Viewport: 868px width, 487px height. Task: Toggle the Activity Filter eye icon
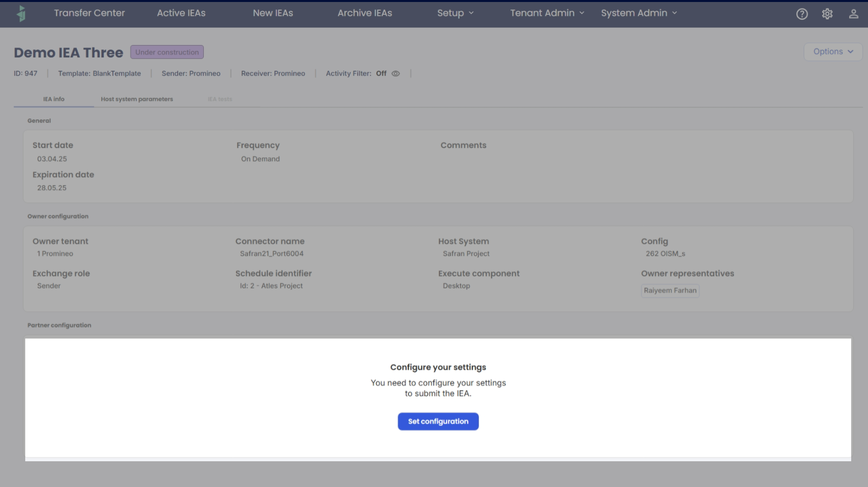(x=396, y=73)
